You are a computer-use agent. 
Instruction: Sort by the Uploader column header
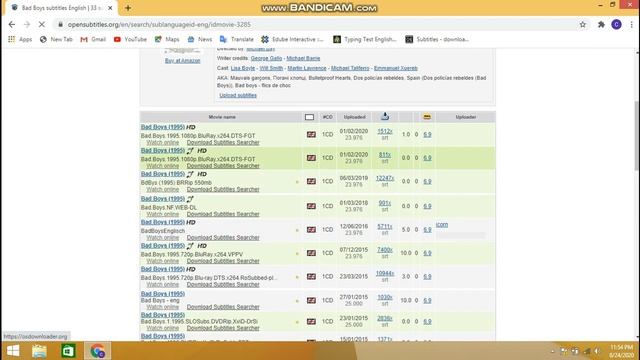click(x=466, y=117)
